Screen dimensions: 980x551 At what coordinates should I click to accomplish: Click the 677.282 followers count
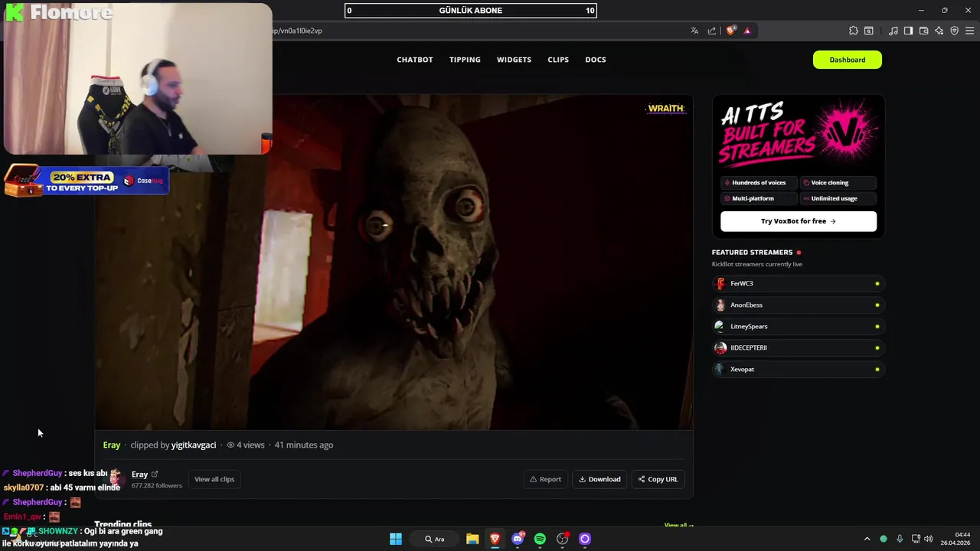click(x=156, y=485)
